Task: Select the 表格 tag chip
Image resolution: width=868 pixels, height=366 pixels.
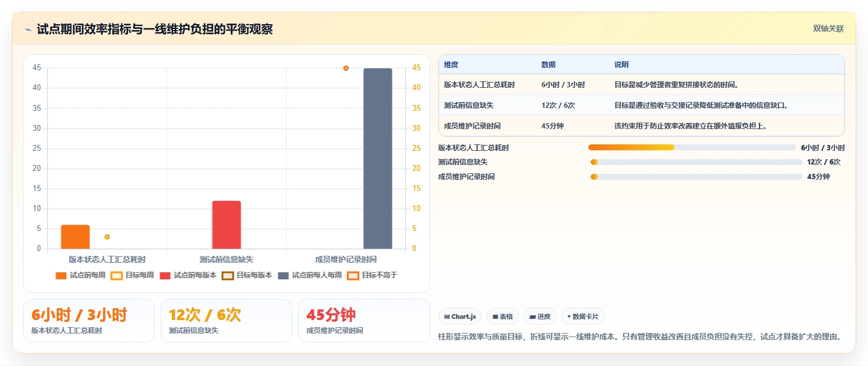Action: coord(503,316)
